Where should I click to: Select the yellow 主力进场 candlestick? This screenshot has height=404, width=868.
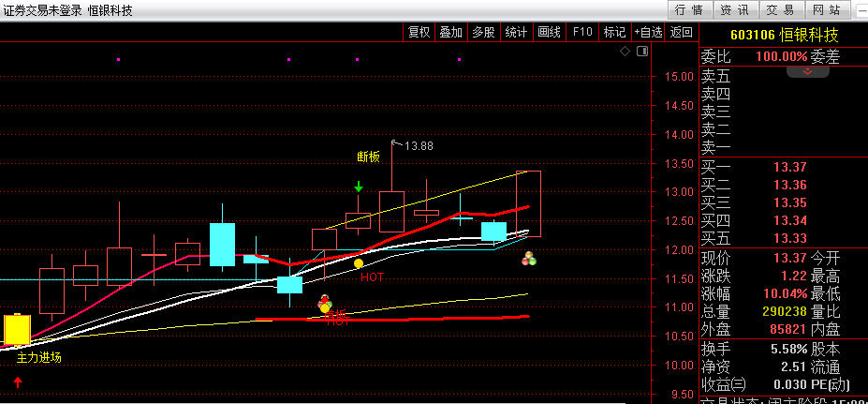[18, 330]
